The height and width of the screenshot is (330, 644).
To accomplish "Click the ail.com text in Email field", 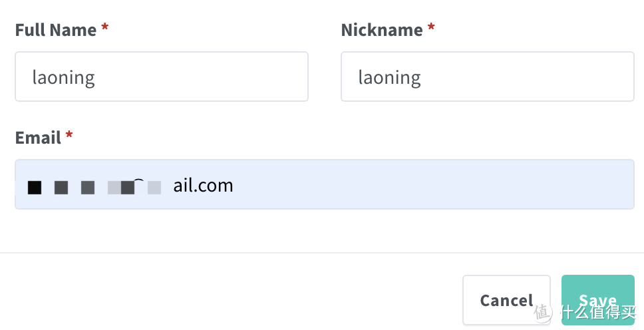I will (x=204, y=186).
